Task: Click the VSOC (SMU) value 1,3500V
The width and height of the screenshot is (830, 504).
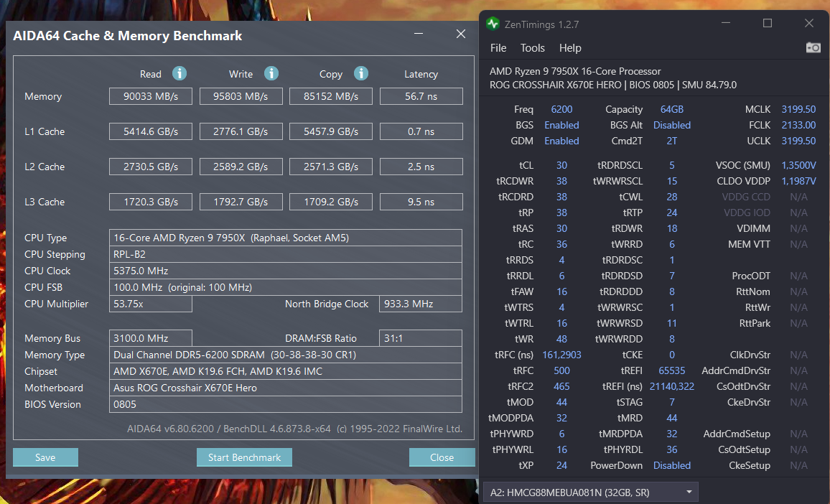Action: pos(798,165)
